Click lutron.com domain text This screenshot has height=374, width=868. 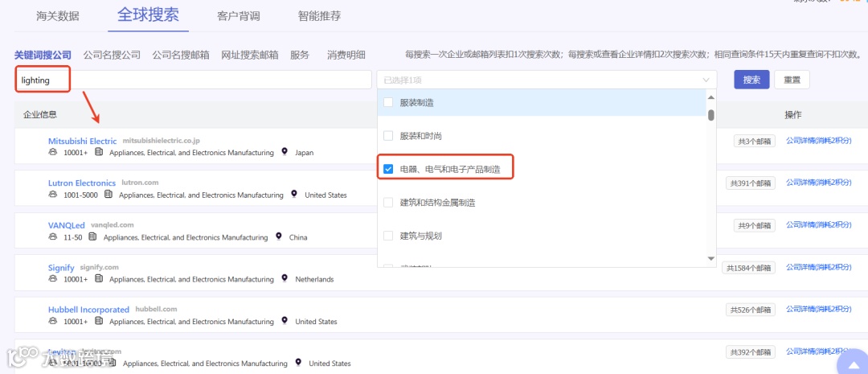pos(140,183)
